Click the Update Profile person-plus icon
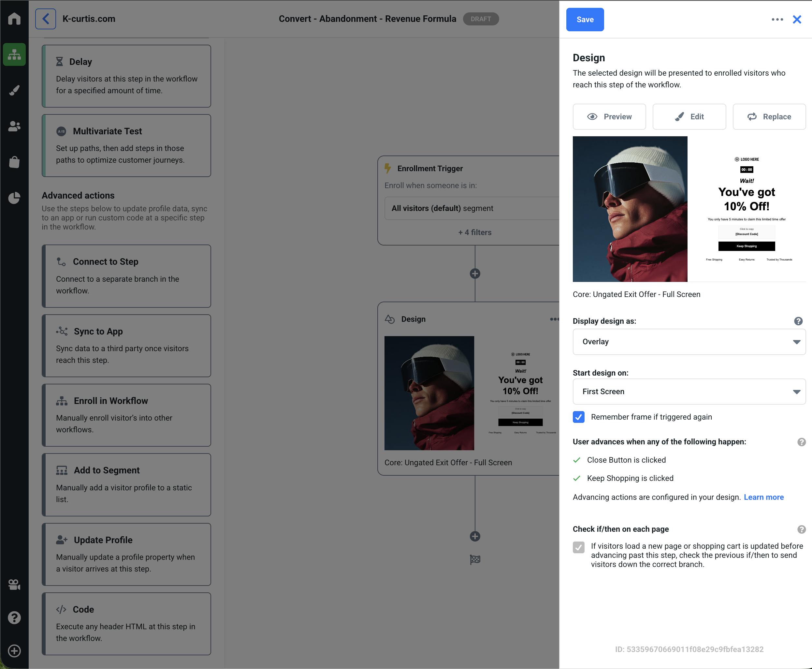 click(x=62, y=540)
